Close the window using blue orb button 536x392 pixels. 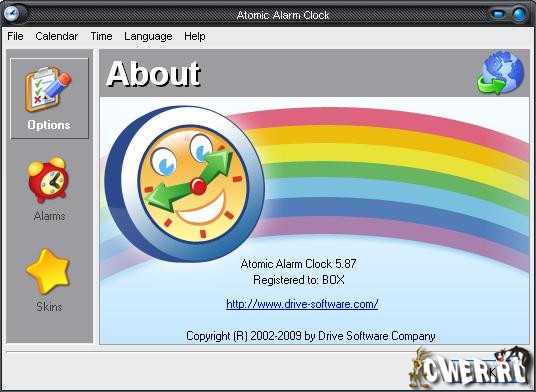click(519, 14)
